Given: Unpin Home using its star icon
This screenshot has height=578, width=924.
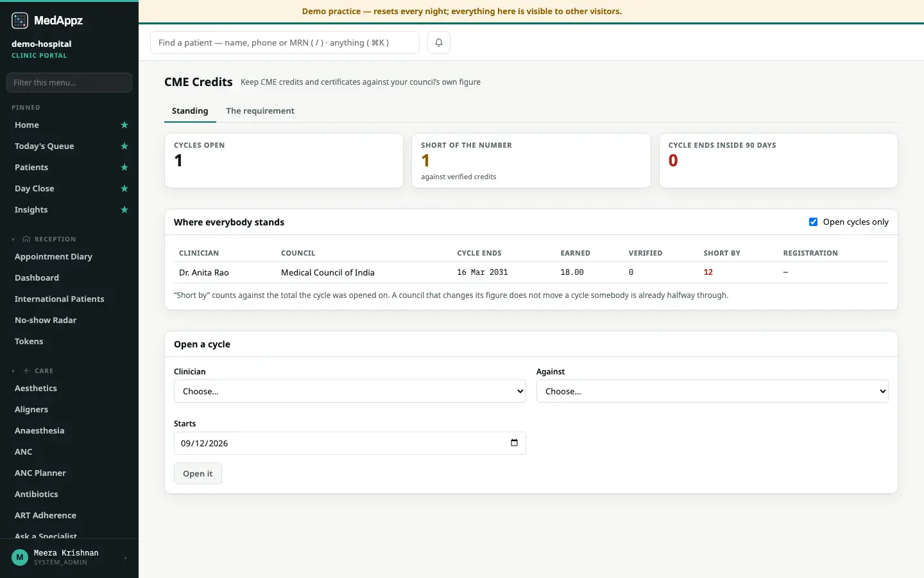Looking at the screenshot, I should pos(124,125).
